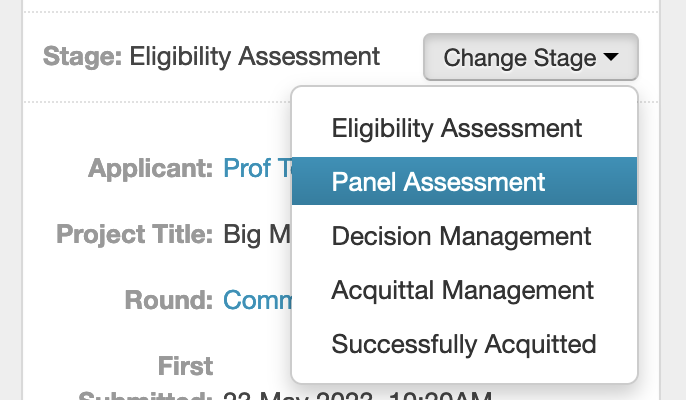Follow the Round link starting with Comm
Screen dimensions: 686x400
256,299
